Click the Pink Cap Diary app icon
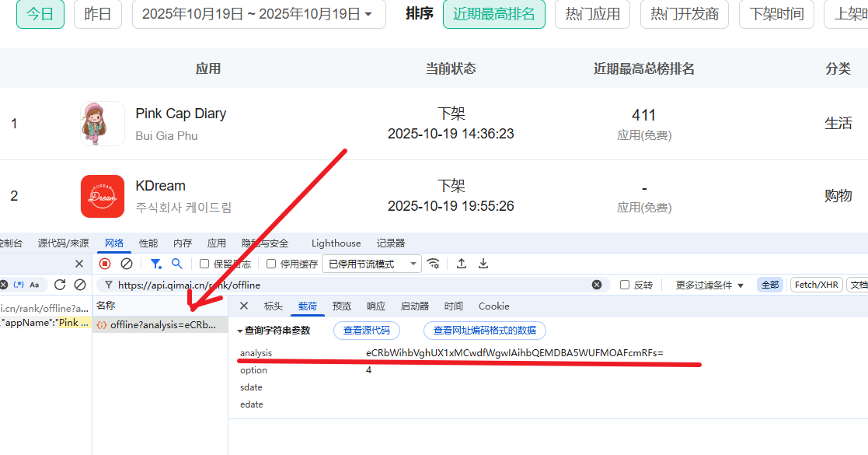 coord(103,124)
